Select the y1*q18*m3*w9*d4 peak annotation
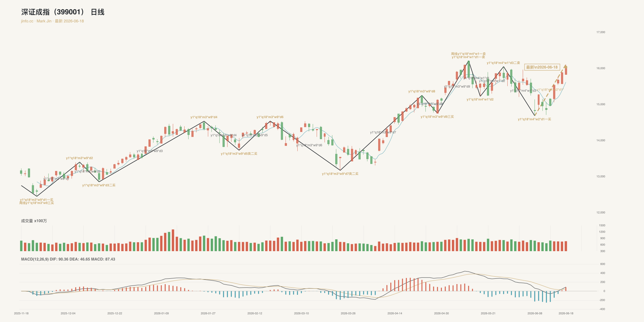This screenshot has height=322, width=644. coord(204,117)
